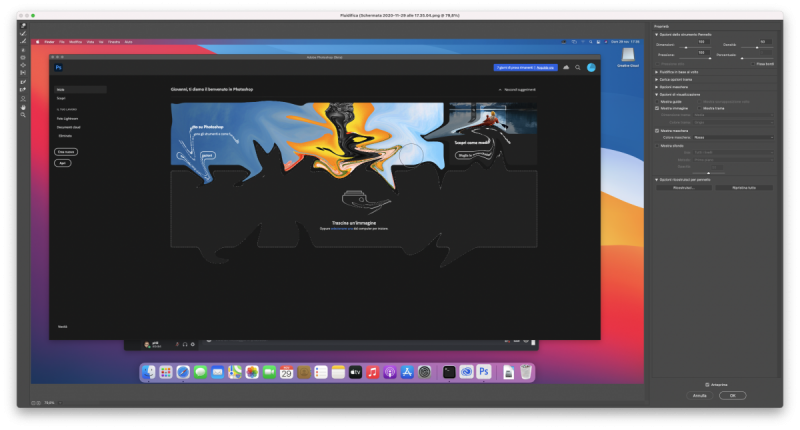Click the Opacità value field
This screenshot has height=430, width=800.
(x=716, y=167)
